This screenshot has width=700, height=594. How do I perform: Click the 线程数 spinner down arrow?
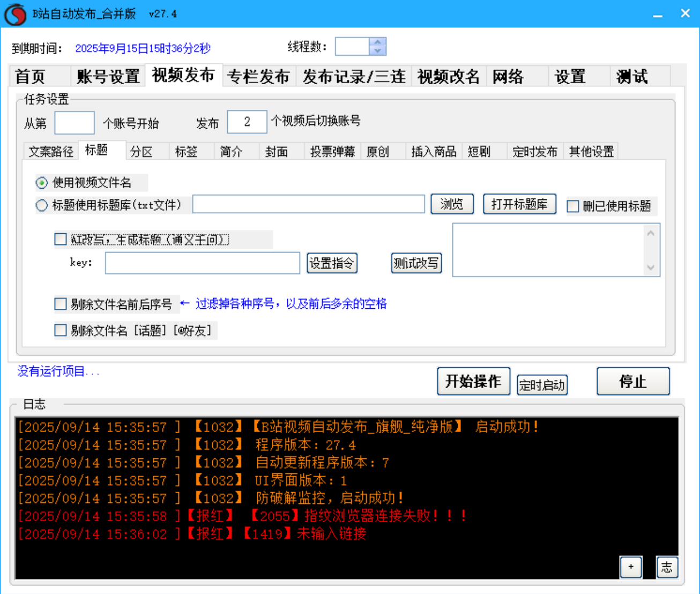click(377, 50)
